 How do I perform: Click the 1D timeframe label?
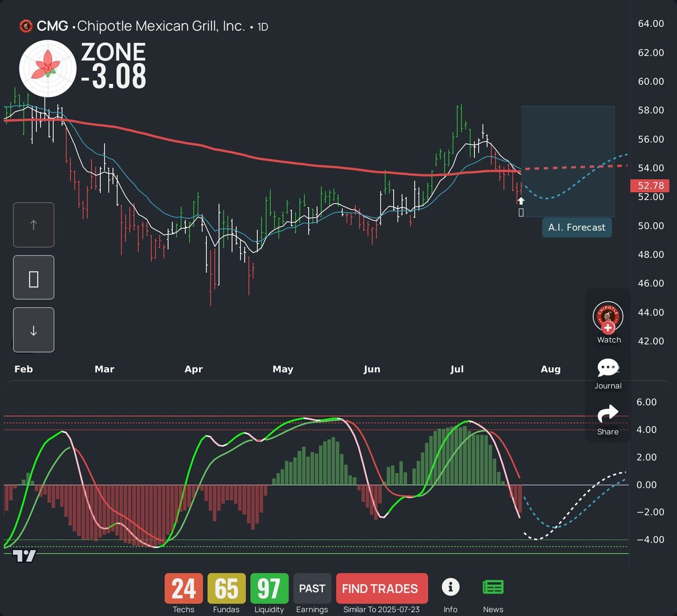pos(263,27)
